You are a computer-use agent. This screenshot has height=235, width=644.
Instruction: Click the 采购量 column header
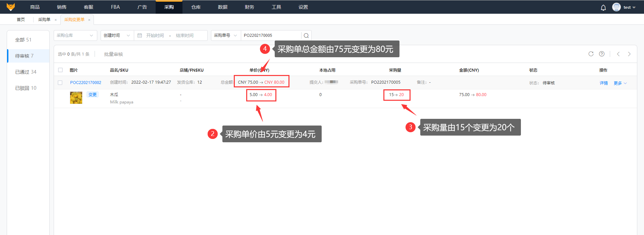tap(395, 70)
